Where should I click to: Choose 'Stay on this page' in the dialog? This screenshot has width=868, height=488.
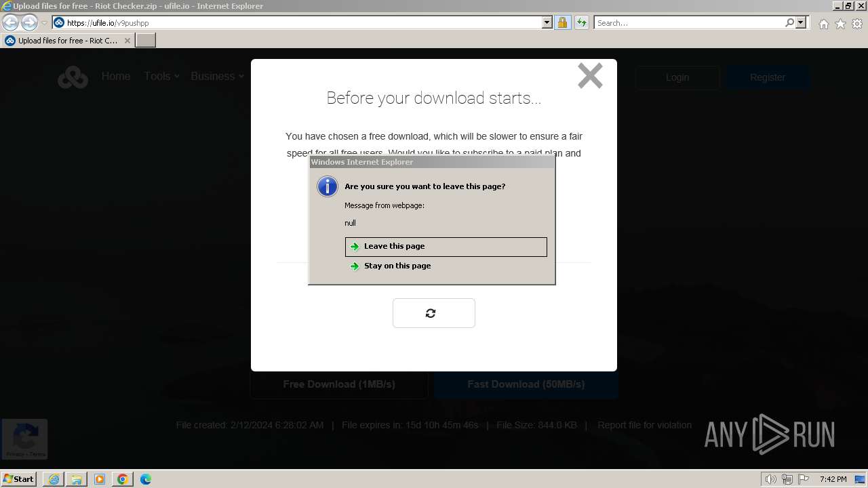(x=446, y=266)
